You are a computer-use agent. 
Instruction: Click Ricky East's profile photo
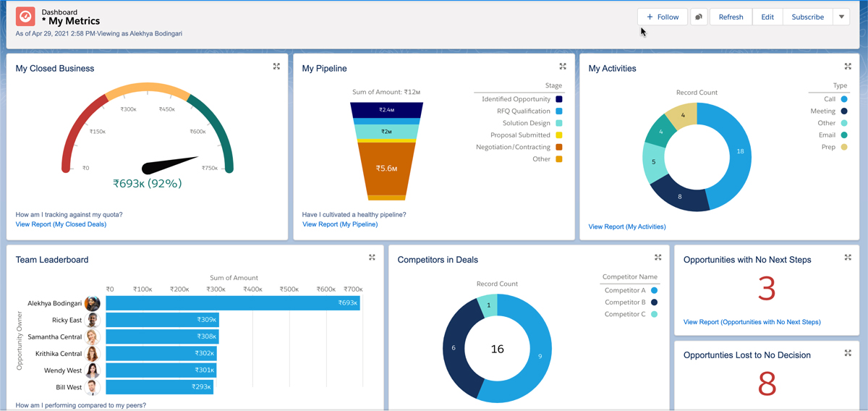(x=93, y=320)
